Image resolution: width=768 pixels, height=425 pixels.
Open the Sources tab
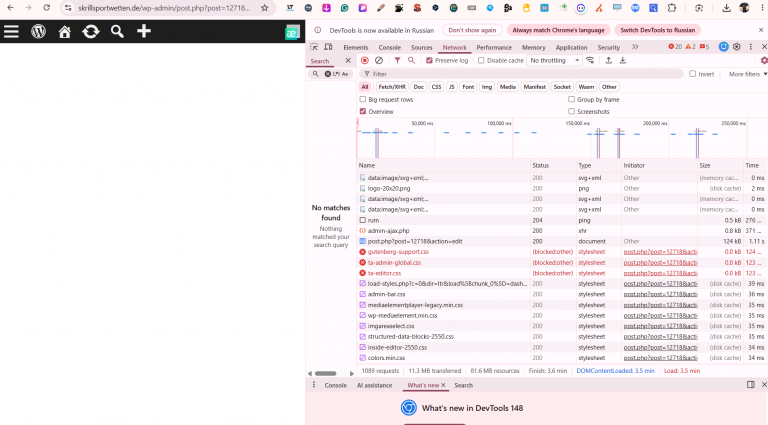[421, 47]
